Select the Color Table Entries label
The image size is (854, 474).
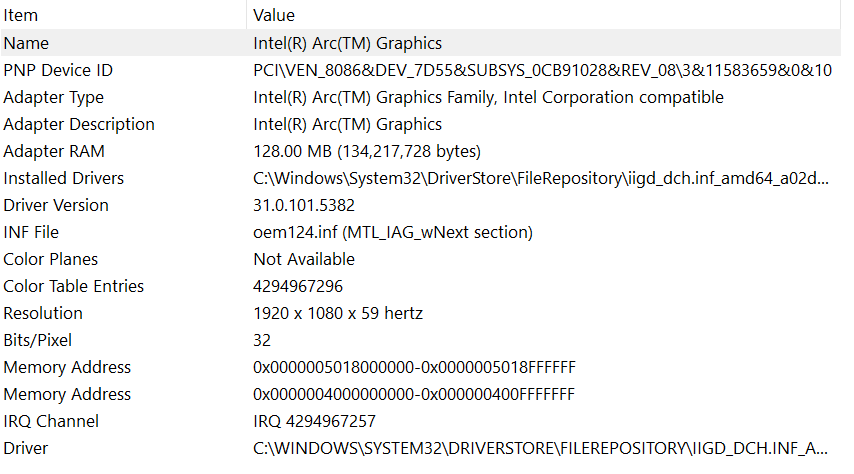coord(74,286)
